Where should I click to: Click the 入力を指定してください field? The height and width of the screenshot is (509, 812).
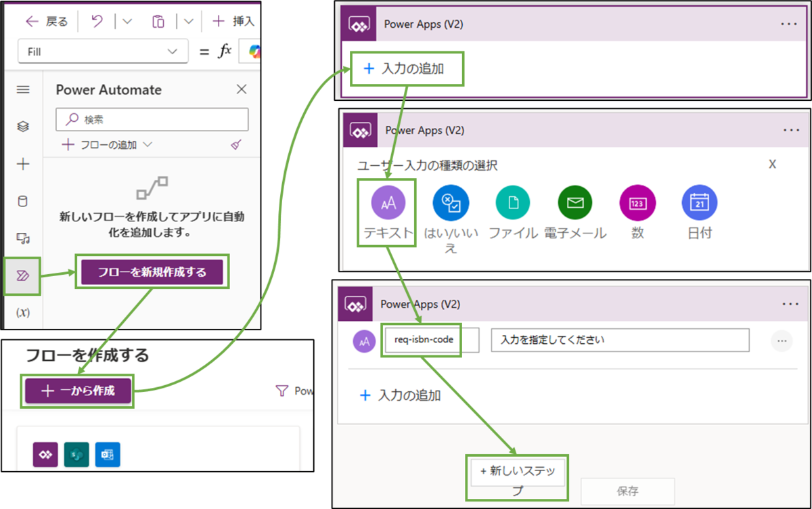(621, 340)
